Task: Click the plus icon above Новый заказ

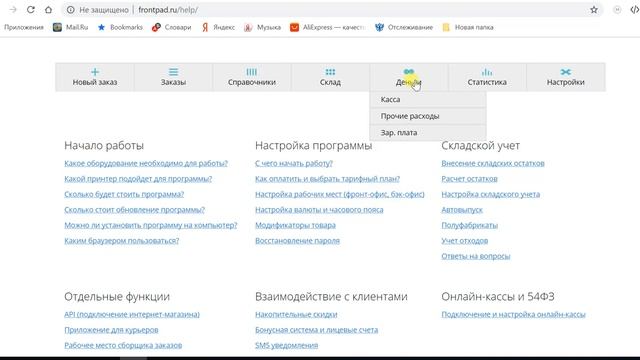Action: point(95,72)
